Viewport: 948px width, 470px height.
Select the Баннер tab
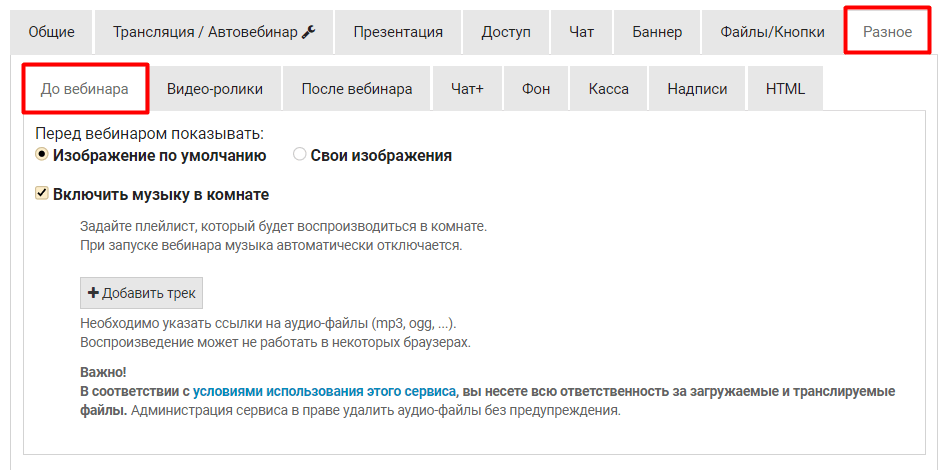click(x=657, y=32)
